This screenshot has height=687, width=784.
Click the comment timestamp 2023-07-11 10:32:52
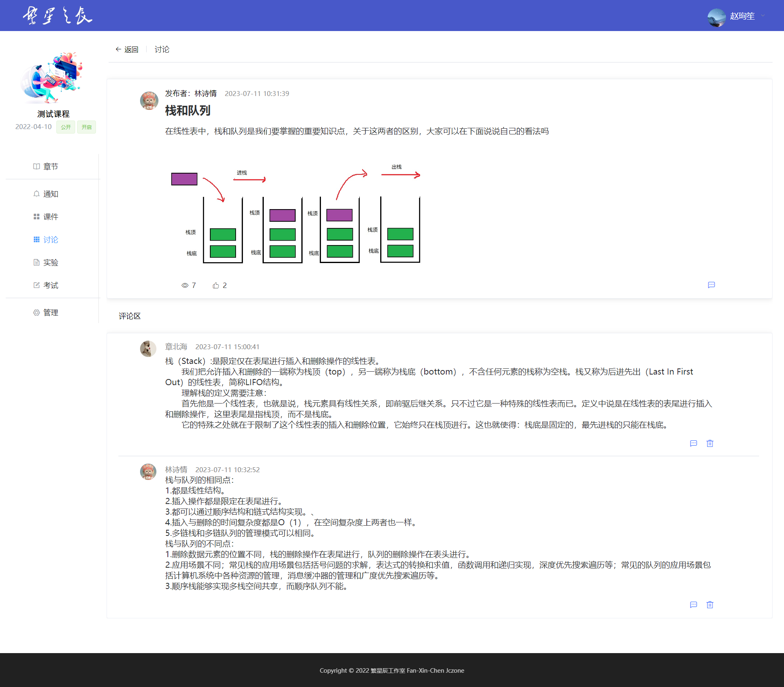227,470
